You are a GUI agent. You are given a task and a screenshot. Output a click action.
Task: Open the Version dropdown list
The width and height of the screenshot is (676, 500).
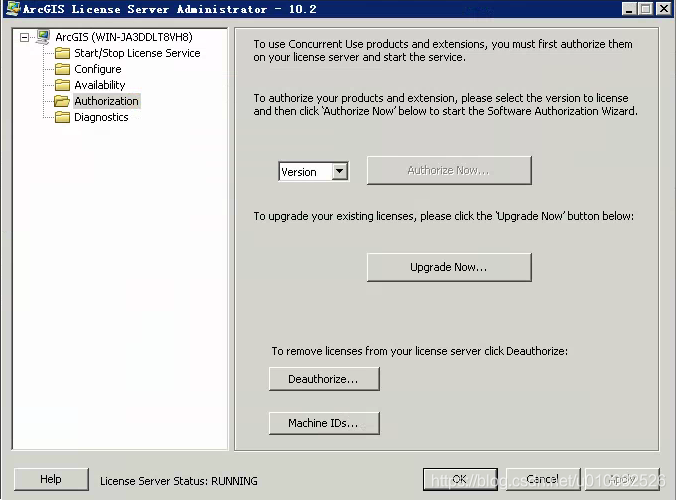pyautogui.click(x=340, y=171)
